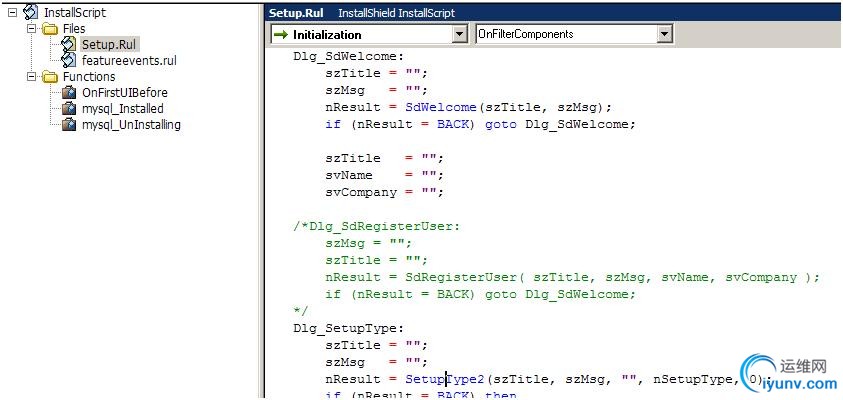
Task: Collapse the InstallScript root node
Action: (x=13, y=12)
